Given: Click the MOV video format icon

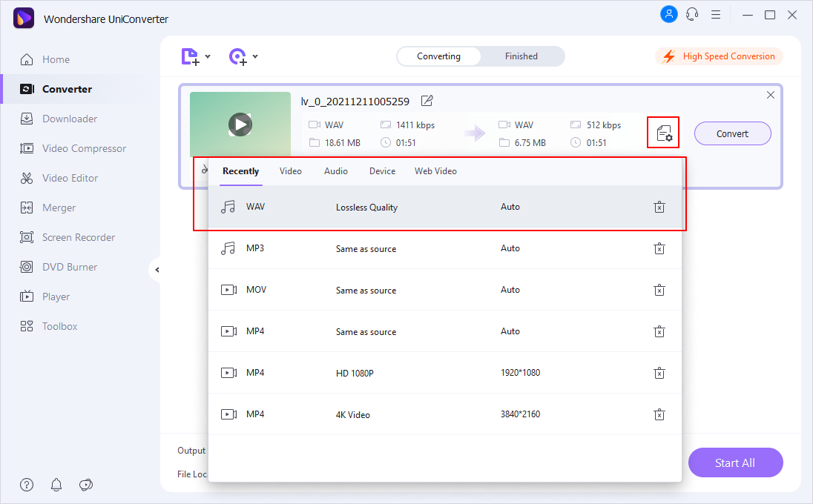Looking at the screenshot, I should [228, 290].
